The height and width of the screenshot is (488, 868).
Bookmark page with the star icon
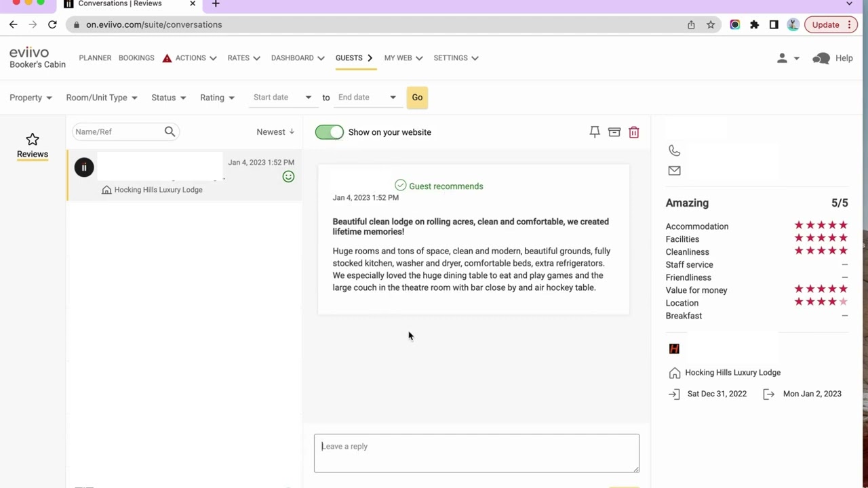(x=711, y=24)
